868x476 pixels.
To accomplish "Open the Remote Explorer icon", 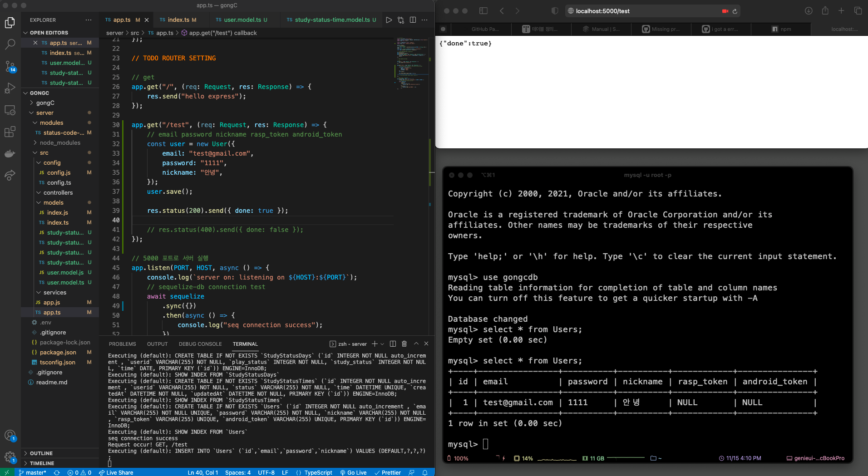I will click(10, 110).
